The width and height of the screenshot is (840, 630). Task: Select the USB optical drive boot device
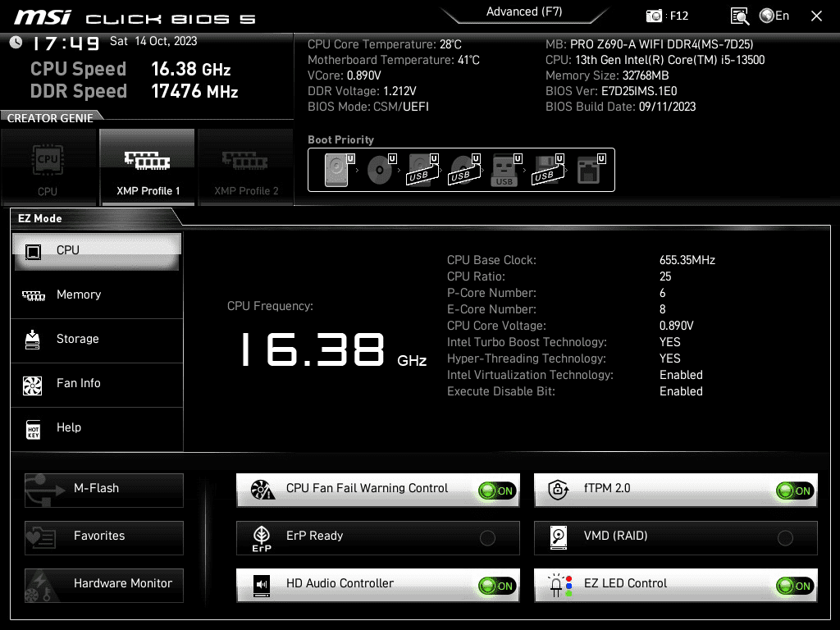click(464, 170)
